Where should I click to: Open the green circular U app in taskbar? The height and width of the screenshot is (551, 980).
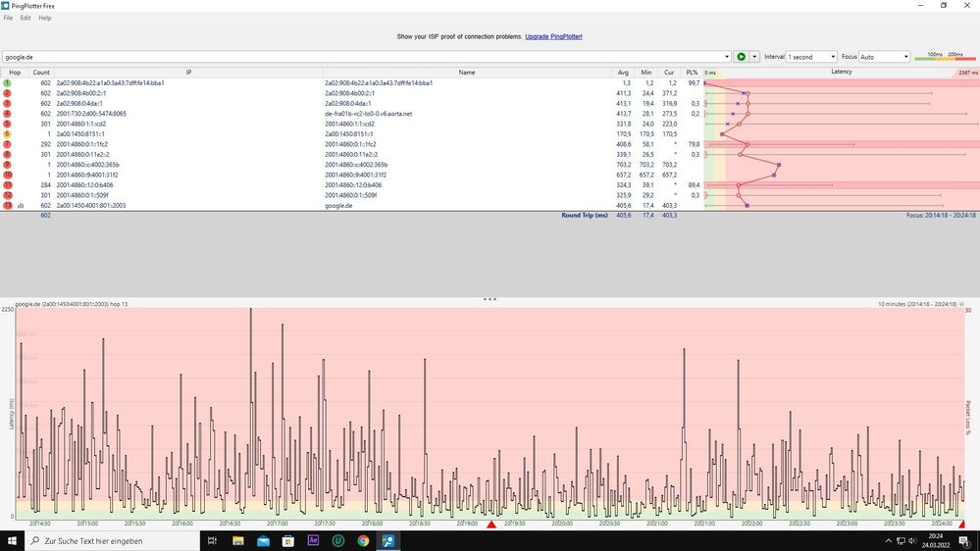coord(338,541)
